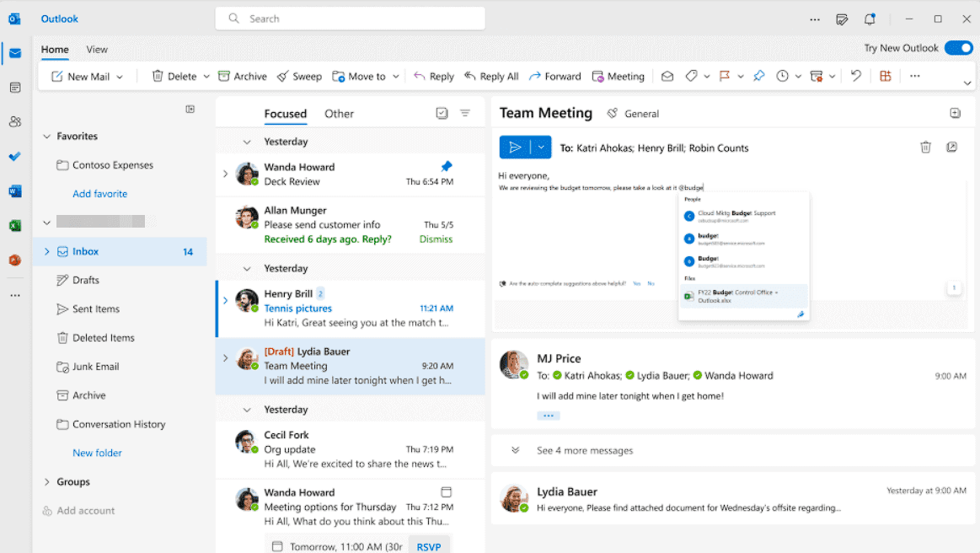
Task: Open the Conversation History folder
Action: tap(119, 424)
